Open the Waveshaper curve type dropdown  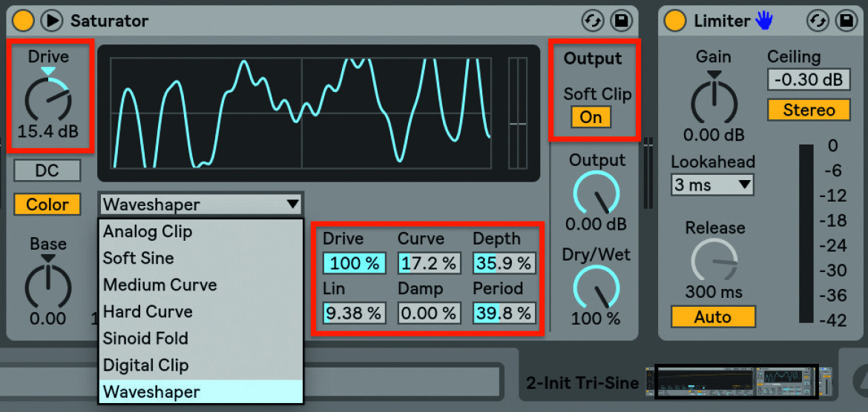point(201,205)
